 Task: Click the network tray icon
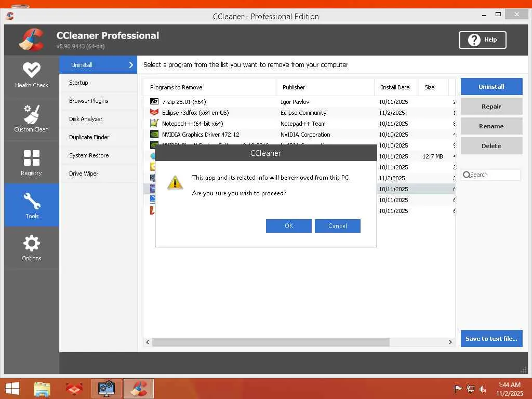coord(471,389)
